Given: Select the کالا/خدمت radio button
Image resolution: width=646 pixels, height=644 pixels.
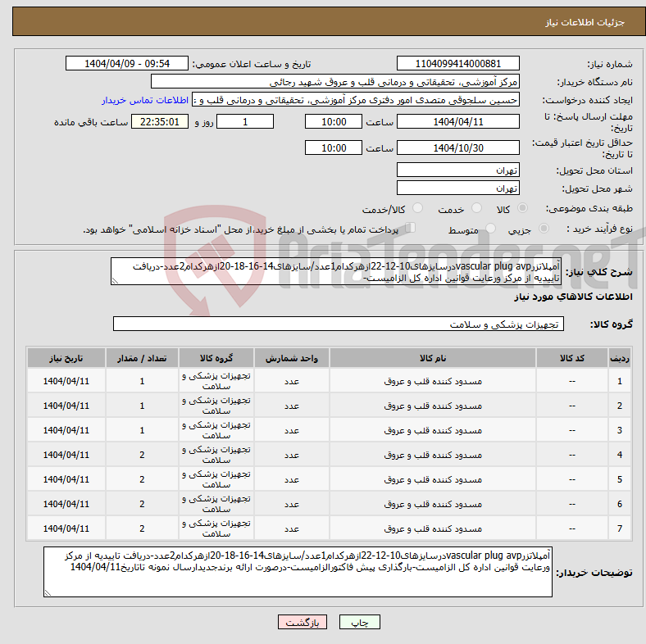Looking at the screenshot, I should [x=418, y=208].
